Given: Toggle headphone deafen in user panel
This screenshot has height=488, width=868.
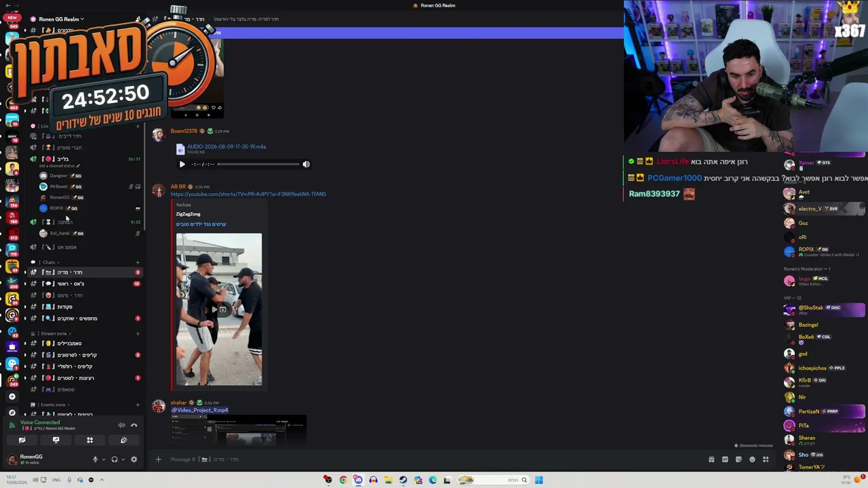Looking at the screenshot, I should (114, 460).
